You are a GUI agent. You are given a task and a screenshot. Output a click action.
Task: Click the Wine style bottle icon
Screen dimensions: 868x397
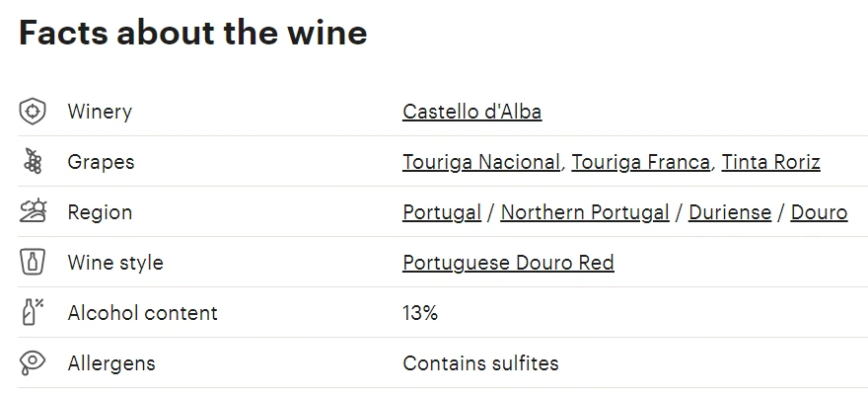click(33, 263)
